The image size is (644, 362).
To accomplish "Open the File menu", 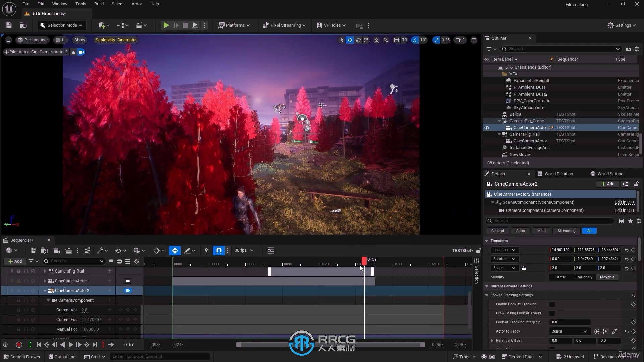I will tap(25, 4).
